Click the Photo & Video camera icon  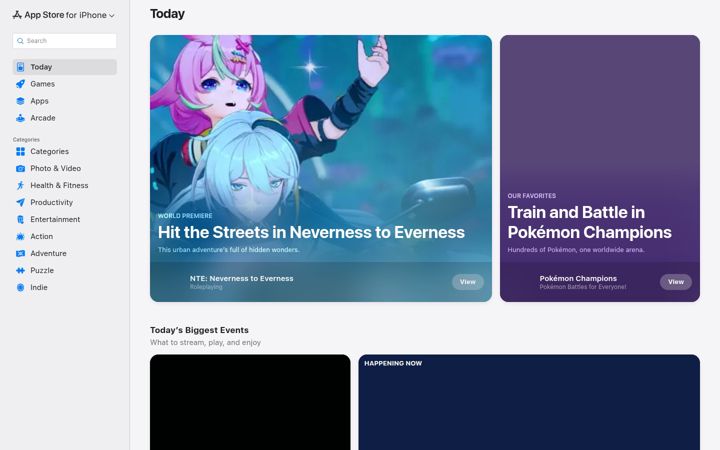(x=20, y=169)
